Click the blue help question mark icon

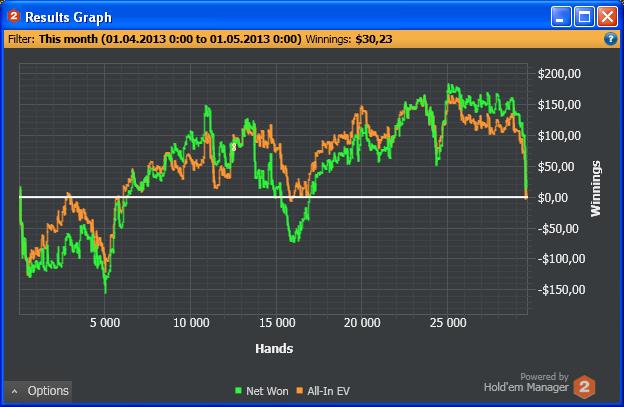610,39
